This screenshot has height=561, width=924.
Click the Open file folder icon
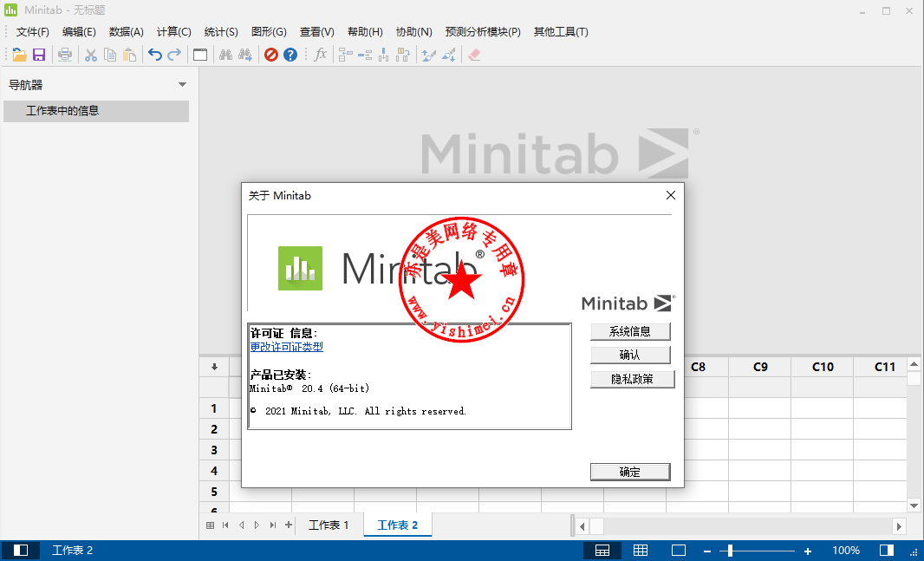pyautogui.click(x=19, y=55)
